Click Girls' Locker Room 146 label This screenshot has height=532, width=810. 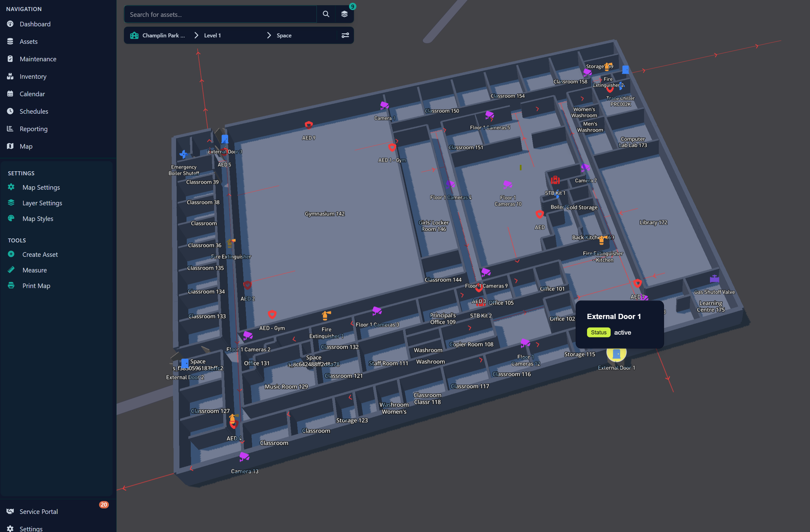pyautogui.click(x=434, y=226)
